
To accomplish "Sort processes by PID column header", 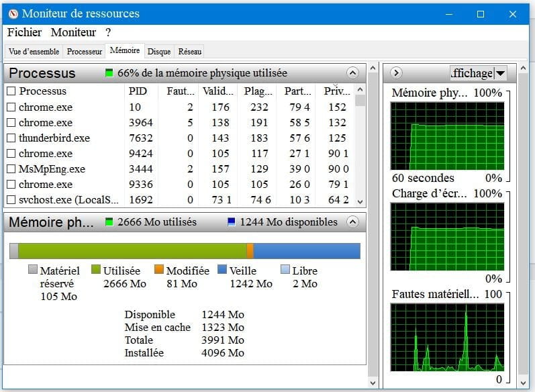I will [137, 91].
